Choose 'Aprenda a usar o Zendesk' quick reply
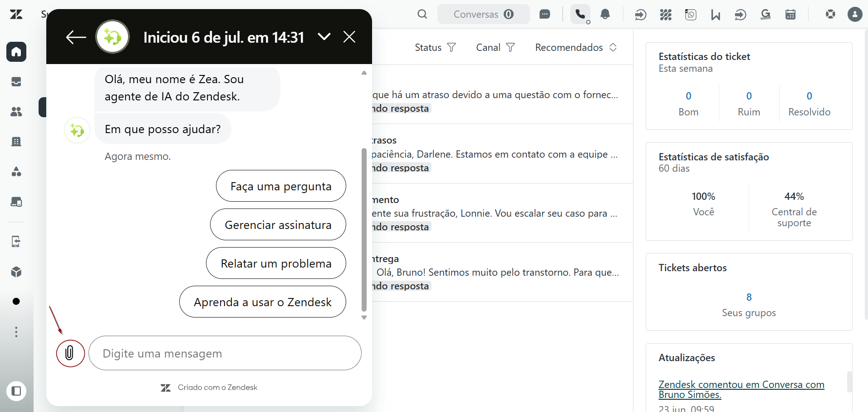This screenshot has height=412, width=868. (x=263, y=302)
